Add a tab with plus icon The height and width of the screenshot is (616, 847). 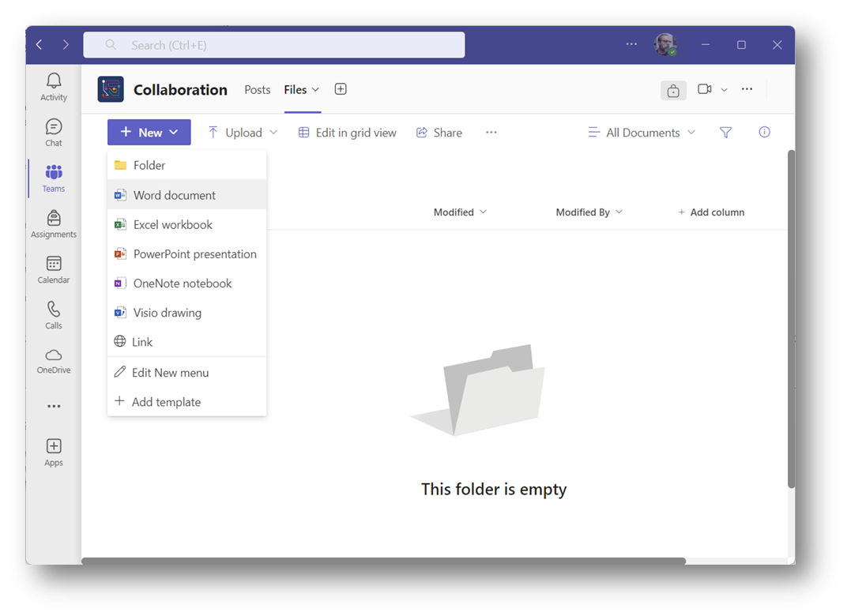[341, 89]
